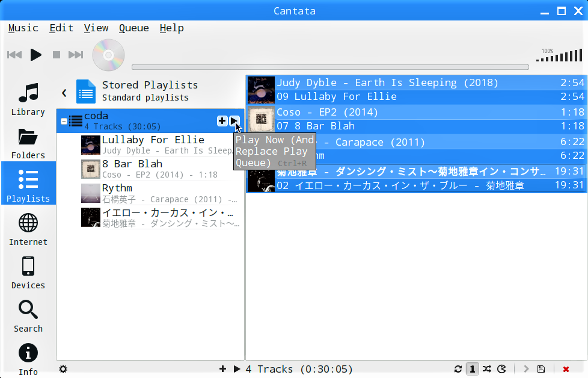Click the Rythm album thumbnail in playlist
This screenshot has width=588, height=378.
point(91,193)
